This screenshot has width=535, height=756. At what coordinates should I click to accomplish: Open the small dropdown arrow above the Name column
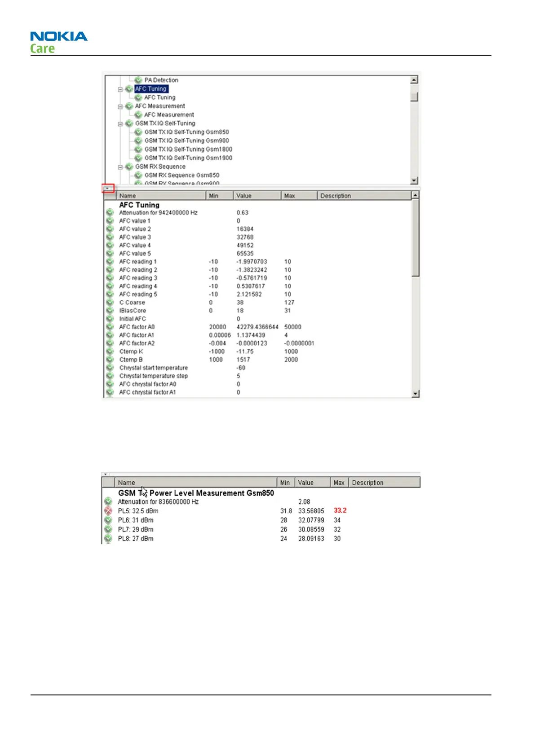[x=108, y=188]
